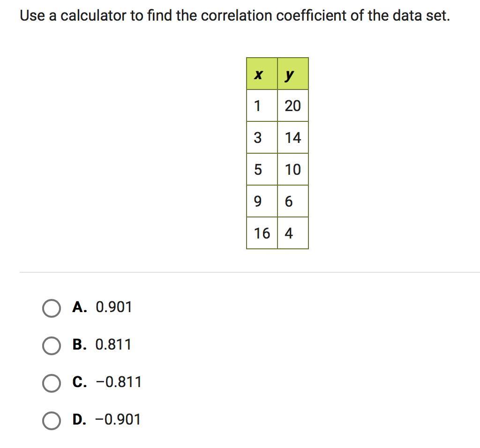Click the table cell containing 20
480x448 pixels.
(293, 106)
